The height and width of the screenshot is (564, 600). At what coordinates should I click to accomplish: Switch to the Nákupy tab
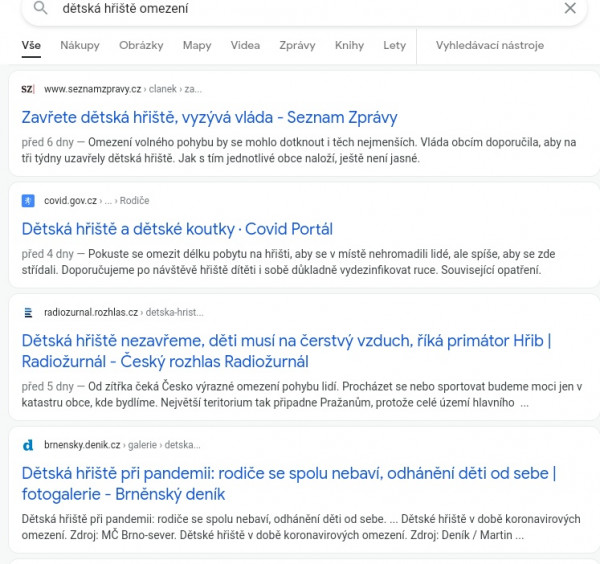click(x=80, y=45)
